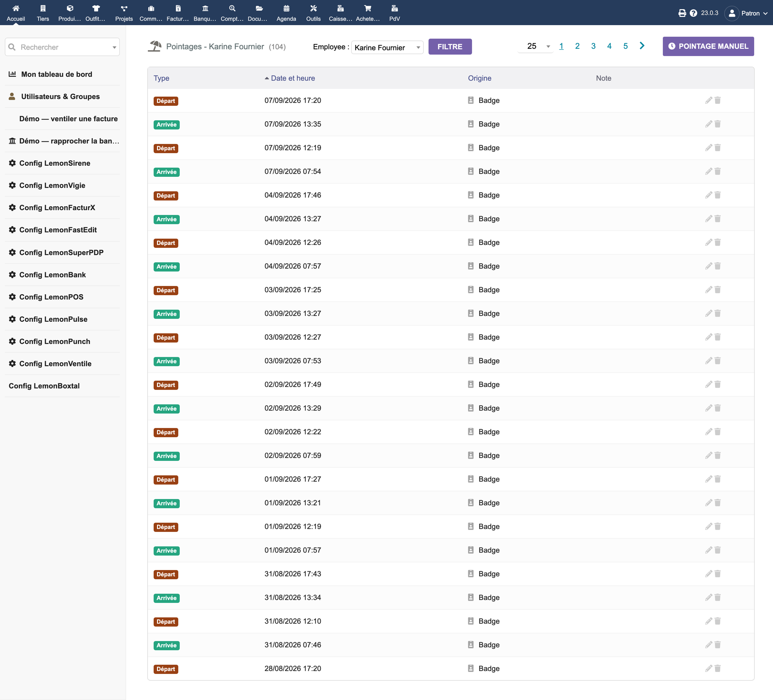Go to next page arrow
This screenshot has height=700, width=773.
[642, 46]
